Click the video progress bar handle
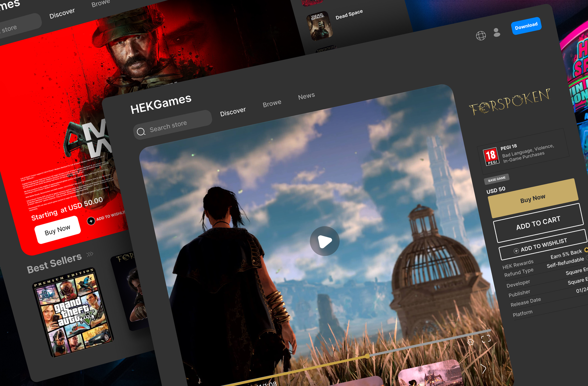This screenshot has width=588, height=386. 367,356
